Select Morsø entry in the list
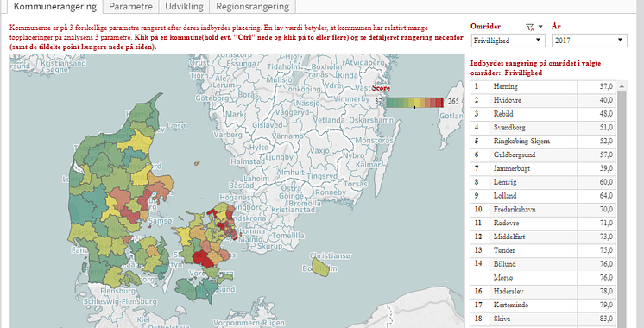 click(x=543, y=278)
